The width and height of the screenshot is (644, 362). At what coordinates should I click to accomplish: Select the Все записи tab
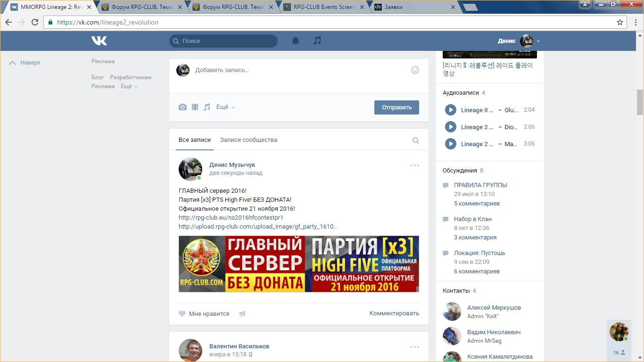click(x=194, y=140)
